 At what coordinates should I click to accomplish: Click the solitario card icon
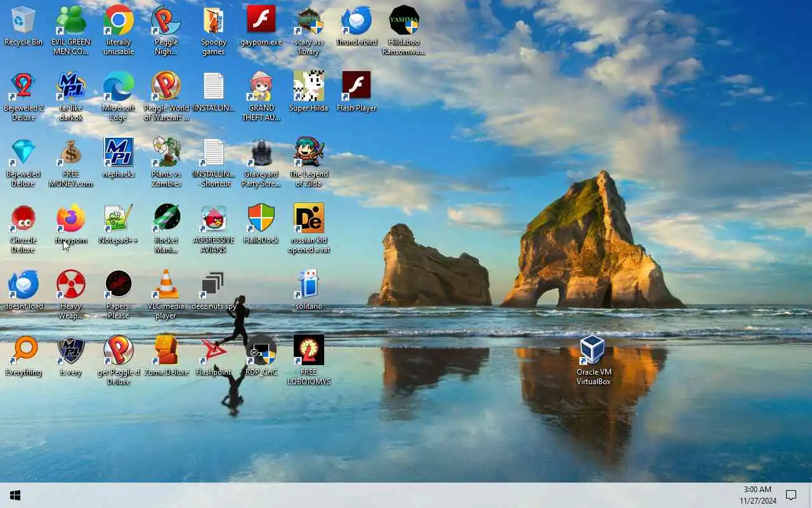(309, 284)
